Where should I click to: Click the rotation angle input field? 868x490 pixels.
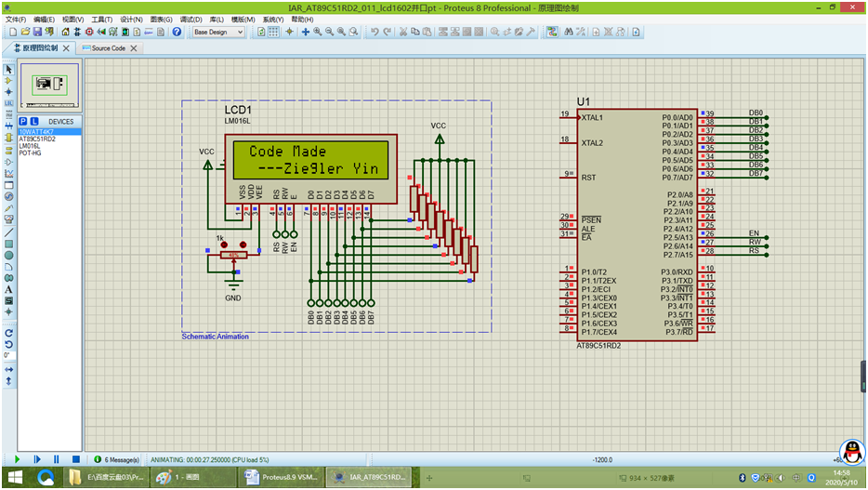coord(9,355)
